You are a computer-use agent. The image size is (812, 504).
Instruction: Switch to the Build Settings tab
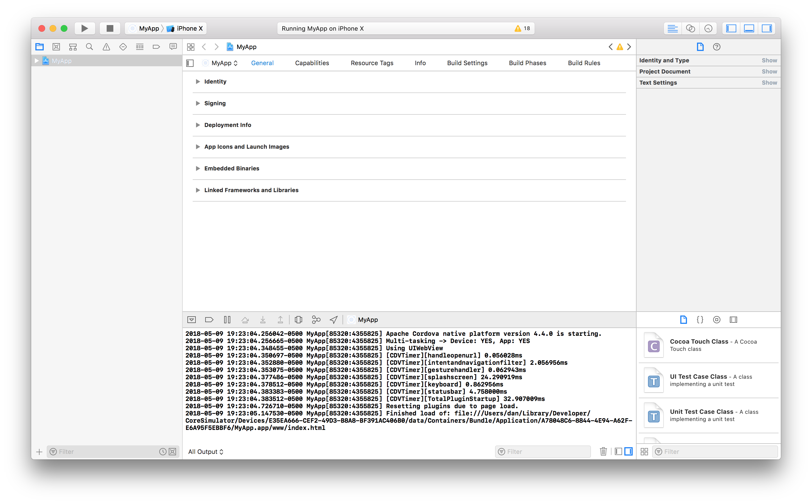(467, 63)
